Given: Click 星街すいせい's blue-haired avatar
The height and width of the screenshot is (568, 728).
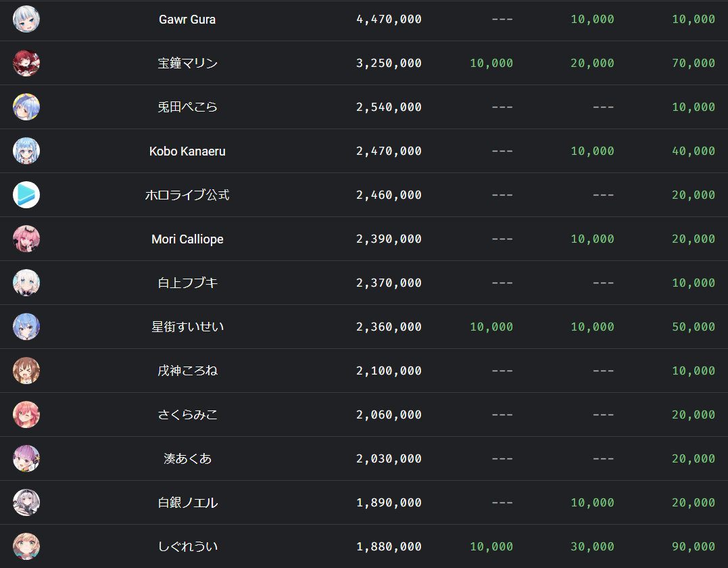Looking at the screenshot, I should tap(26, 327).
